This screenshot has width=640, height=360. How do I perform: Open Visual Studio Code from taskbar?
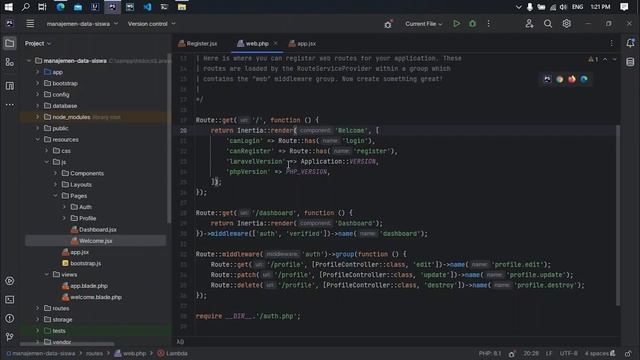(x=147, y=7)
